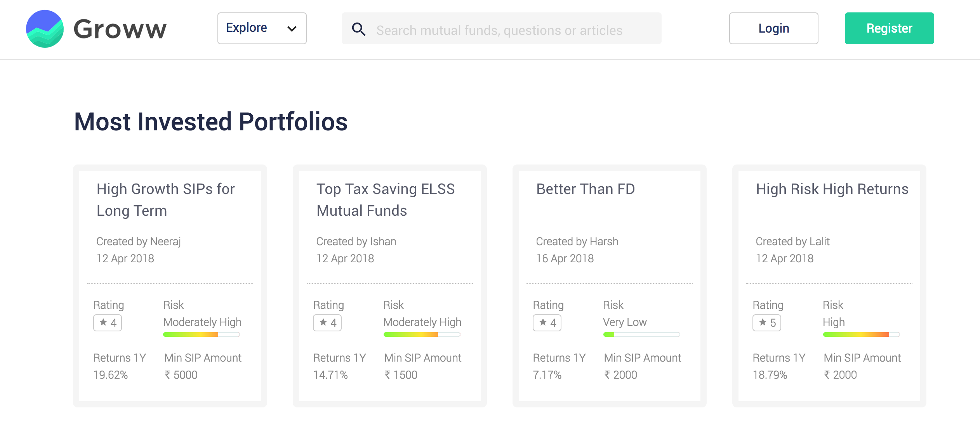This screenshot has width=980, height=440.
Task: Click the High risk meter bar
Action: coord(861,334)
